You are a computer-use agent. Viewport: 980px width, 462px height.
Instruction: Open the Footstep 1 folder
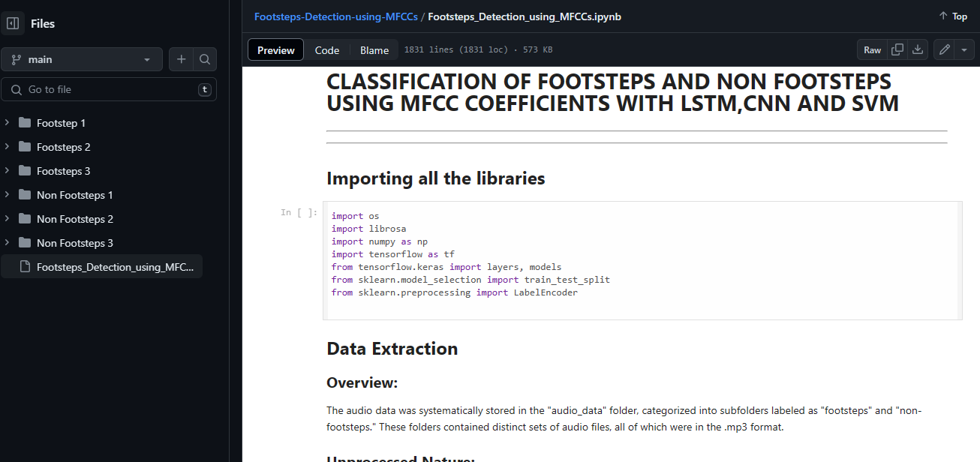click(x=61, y=123)
